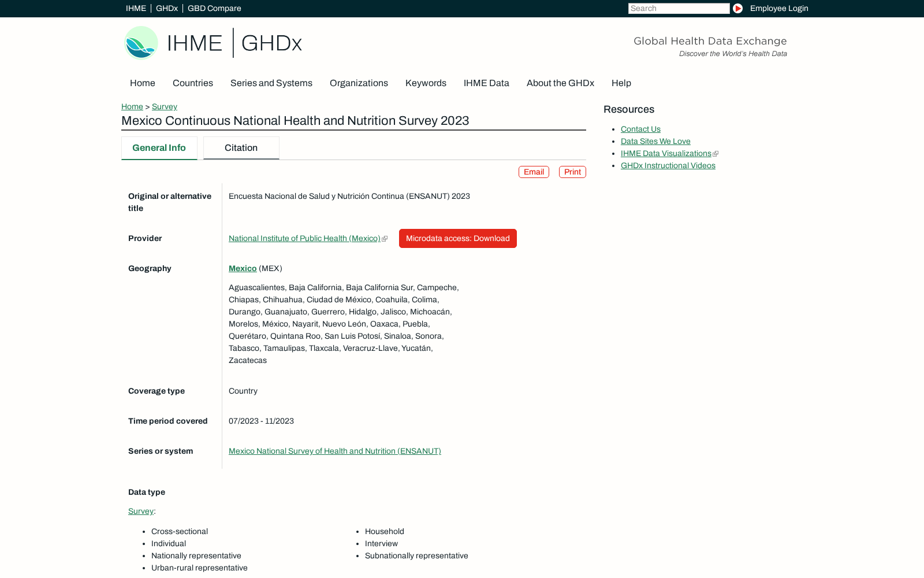This screenshot has height=578, width=924.
Task: Click the Email button
Action: click(534, 172)
